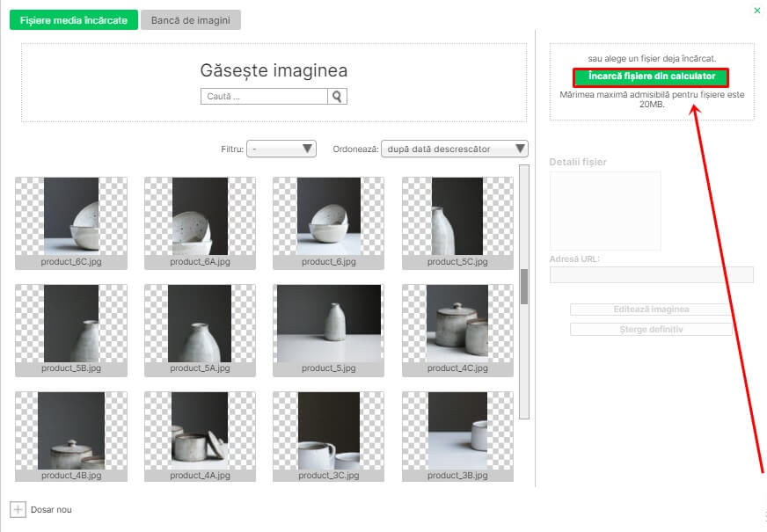Select the product_4C.jpg jar thumbnail

[457, 323]
